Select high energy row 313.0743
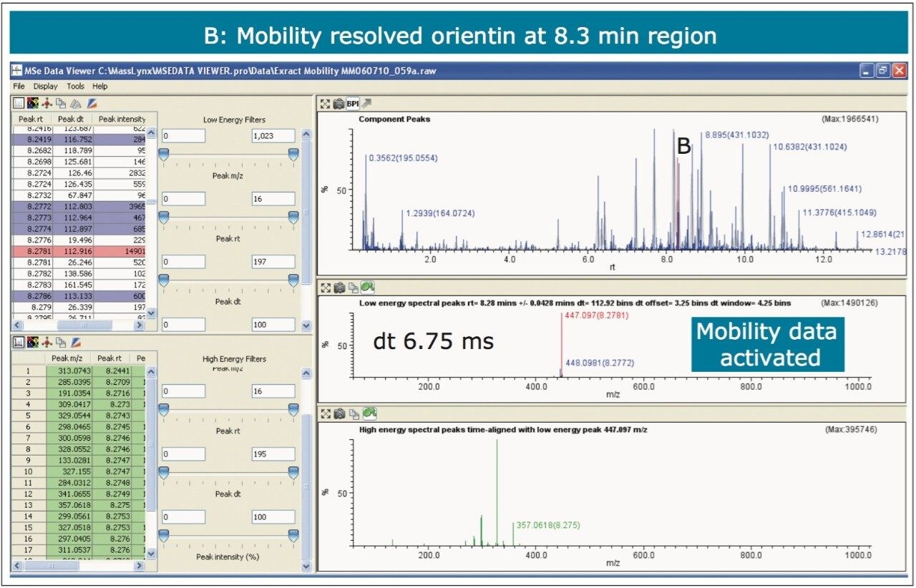The height and width of the screenshot is (588, 916). pyautogui.click(x=79, y=371)
